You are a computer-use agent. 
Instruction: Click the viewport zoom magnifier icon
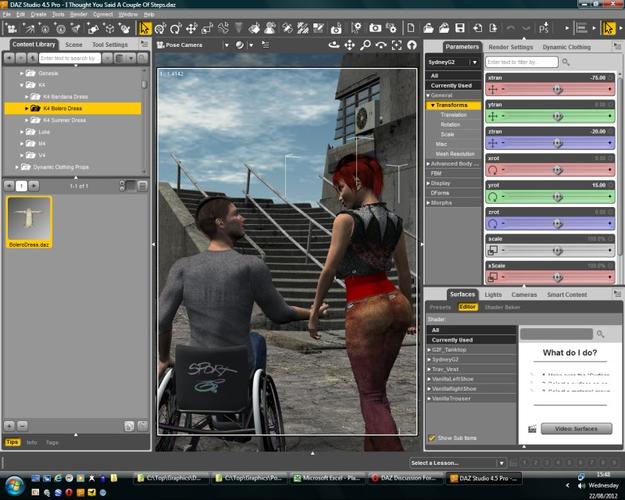[x=366, y=46]
